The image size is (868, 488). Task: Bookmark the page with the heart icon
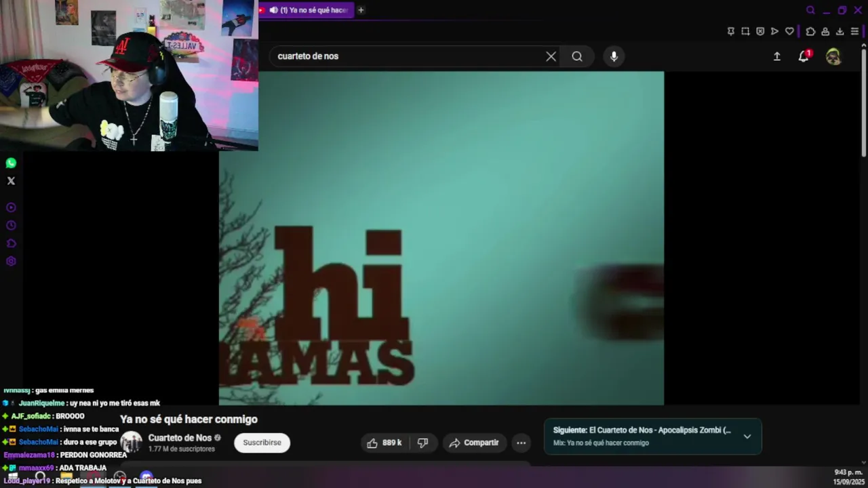coord(789,31)
